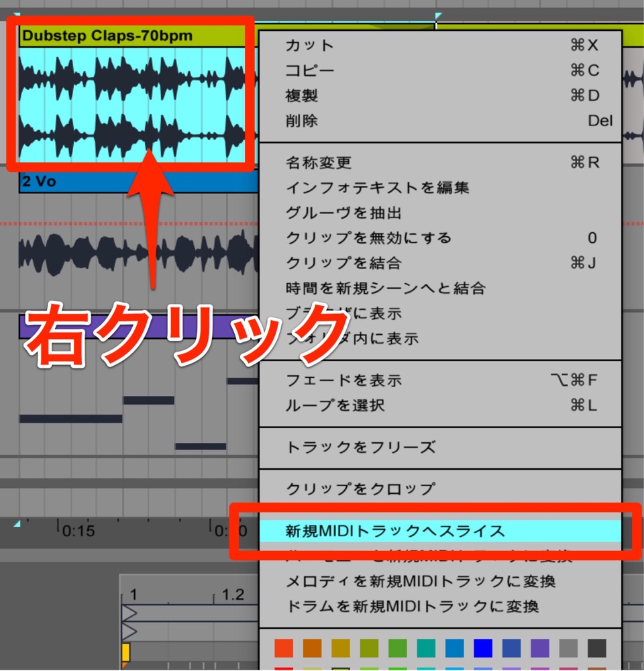Pick the teal clip color swatch

tap(426, 648)
